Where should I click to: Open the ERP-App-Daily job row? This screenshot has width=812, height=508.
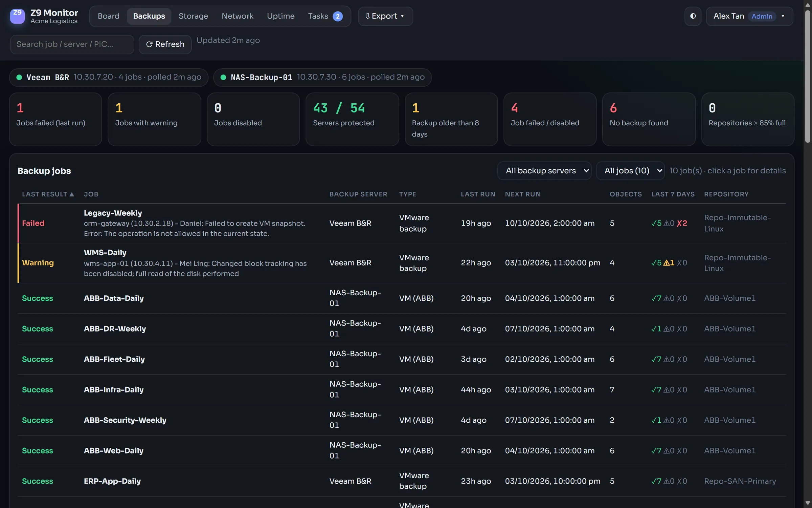tap(402, 481)
